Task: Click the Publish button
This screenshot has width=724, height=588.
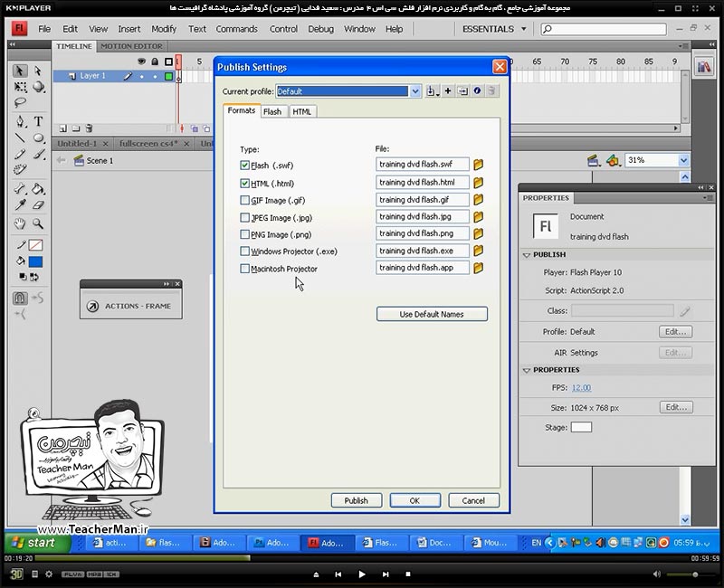Action: click(x=356, y=501)
